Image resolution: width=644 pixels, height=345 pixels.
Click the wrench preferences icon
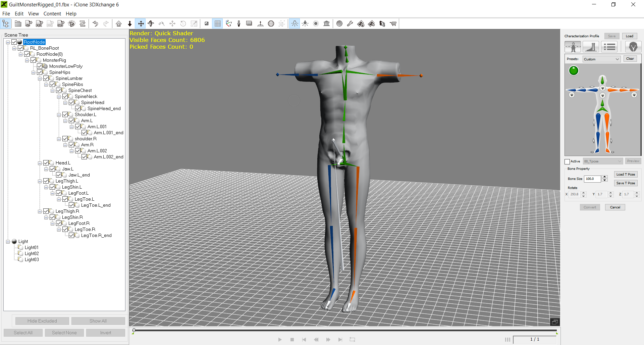pos(350,23)
